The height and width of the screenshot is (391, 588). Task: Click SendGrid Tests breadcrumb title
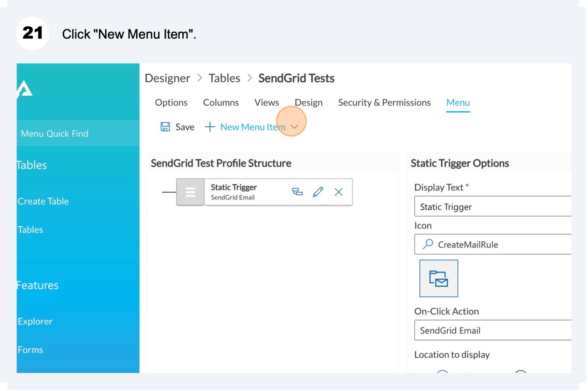click(297, 78)
